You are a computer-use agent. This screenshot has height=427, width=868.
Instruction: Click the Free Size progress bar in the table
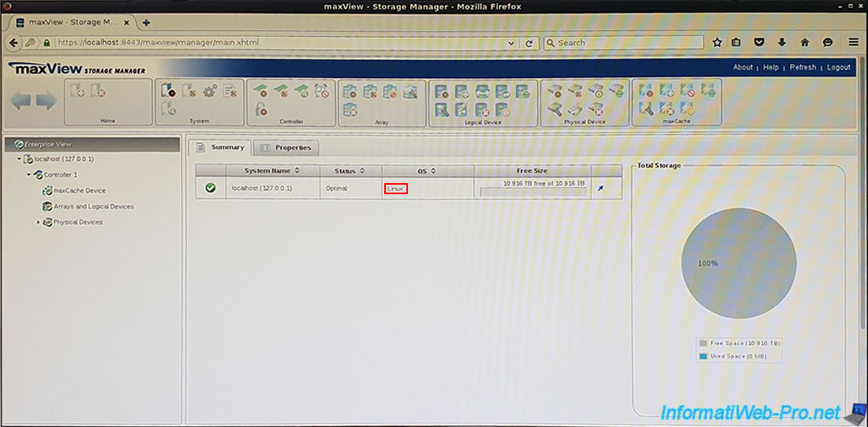(533, 192)
